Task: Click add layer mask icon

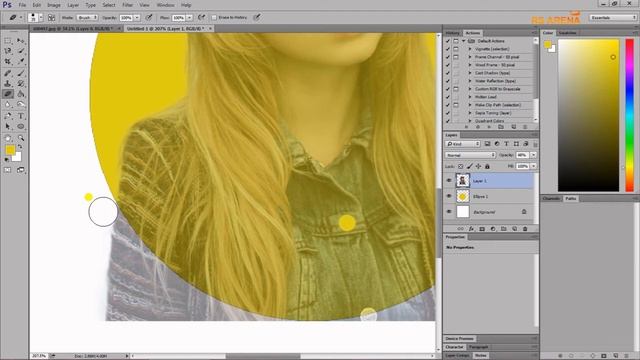Action: 482,229
